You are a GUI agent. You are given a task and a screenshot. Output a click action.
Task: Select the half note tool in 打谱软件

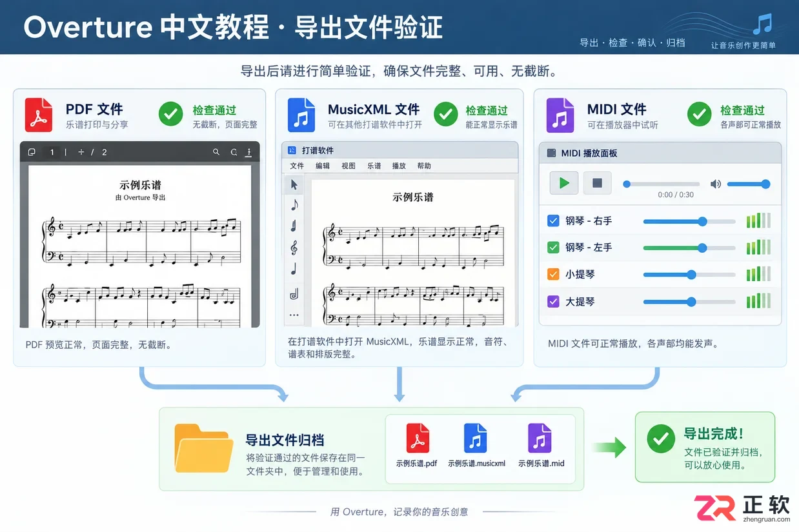pyautogui.click(x=294, y=294)
